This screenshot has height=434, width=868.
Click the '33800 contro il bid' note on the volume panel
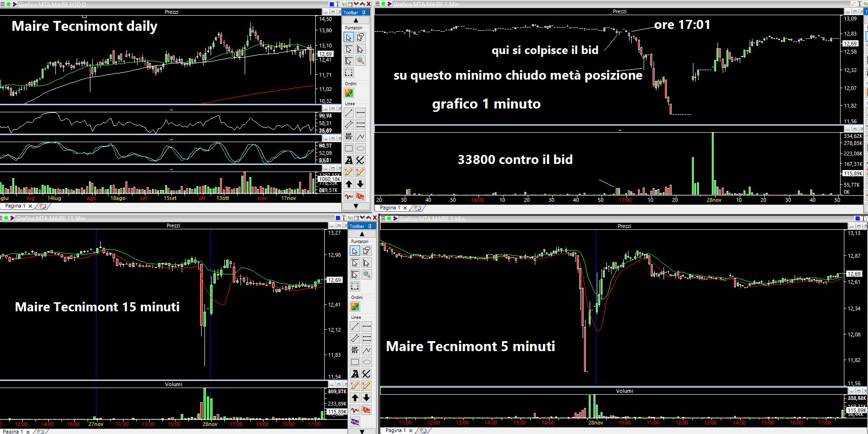click(515, 160)
